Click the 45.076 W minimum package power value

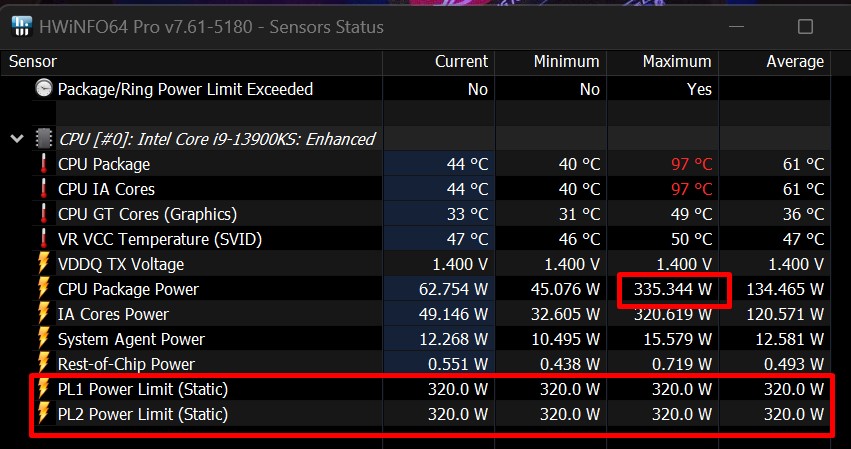565,289
